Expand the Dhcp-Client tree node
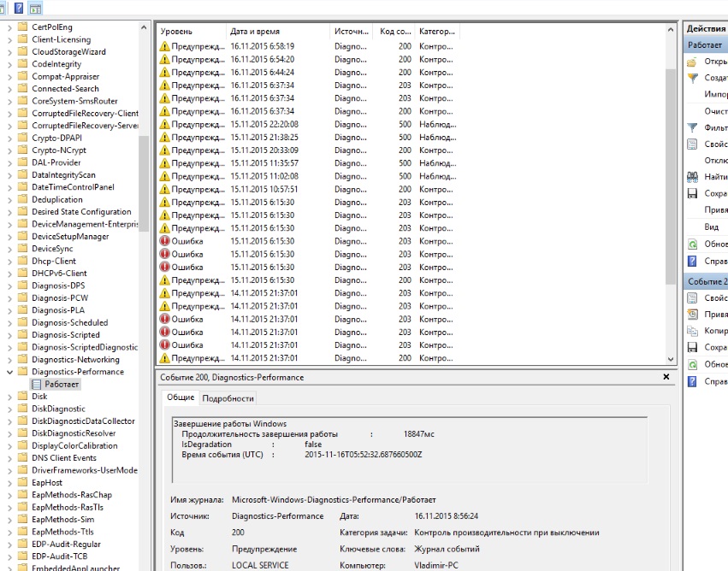This screenshot has width=728, height=571. click(x=9, y=262)
